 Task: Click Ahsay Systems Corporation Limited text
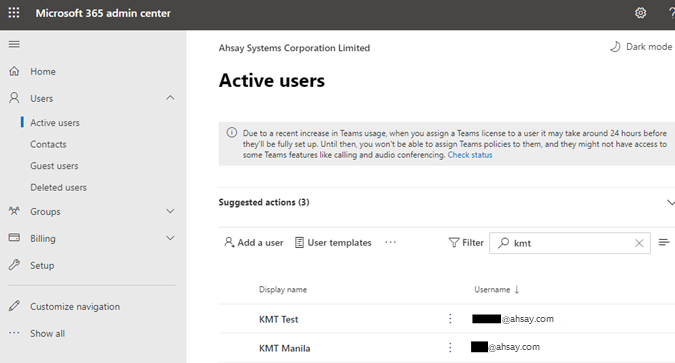pos(294,48)
